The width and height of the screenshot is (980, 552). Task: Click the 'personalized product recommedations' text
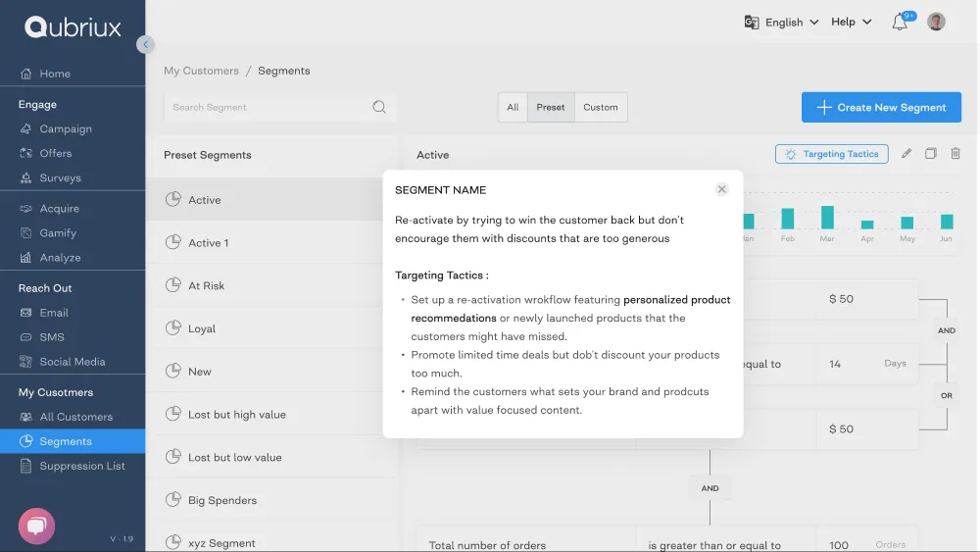570,309
